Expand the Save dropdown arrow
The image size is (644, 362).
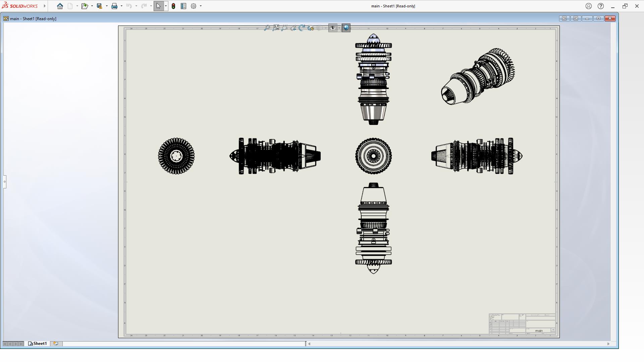click(107, 6)
